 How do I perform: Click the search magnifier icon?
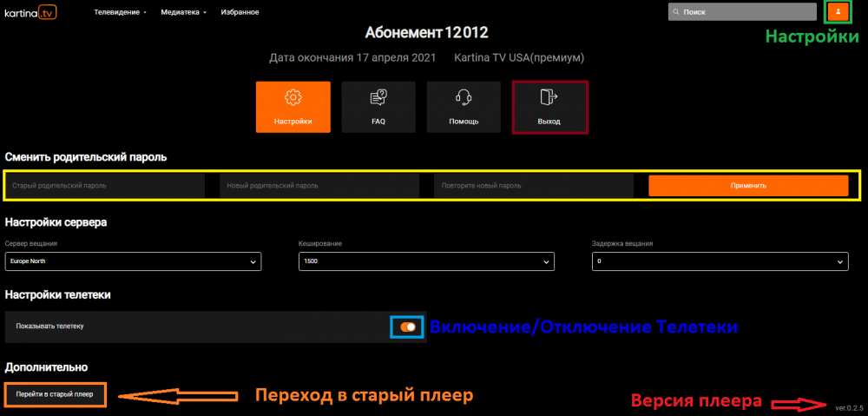click(x=676, y=11)
